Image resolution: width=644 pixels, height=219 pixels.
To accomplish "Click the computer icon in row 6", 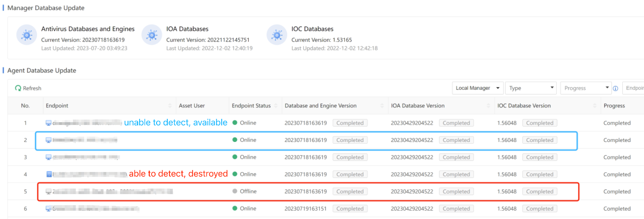I will pos(49,208).
